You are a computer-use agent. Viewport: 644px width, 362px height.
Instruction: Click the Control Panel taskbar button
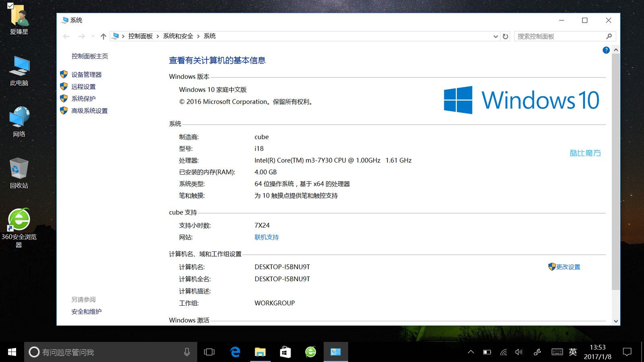click(336, 352)
